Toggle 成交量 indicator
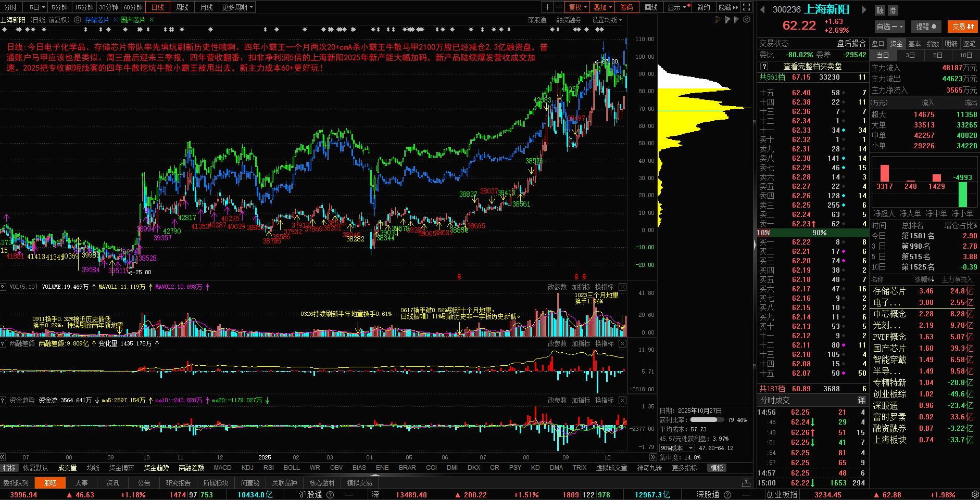 coord(67,468)
